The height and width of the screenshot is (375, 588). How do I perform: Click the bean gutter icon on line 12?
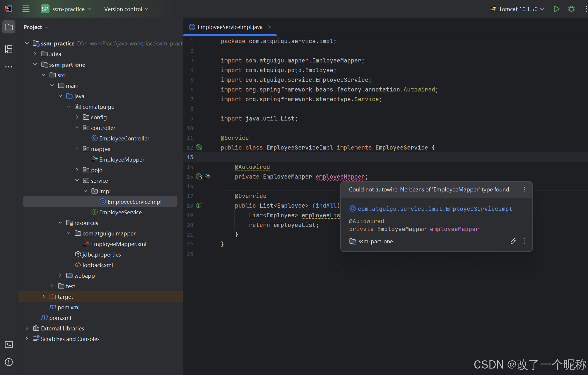coord(199,147)
